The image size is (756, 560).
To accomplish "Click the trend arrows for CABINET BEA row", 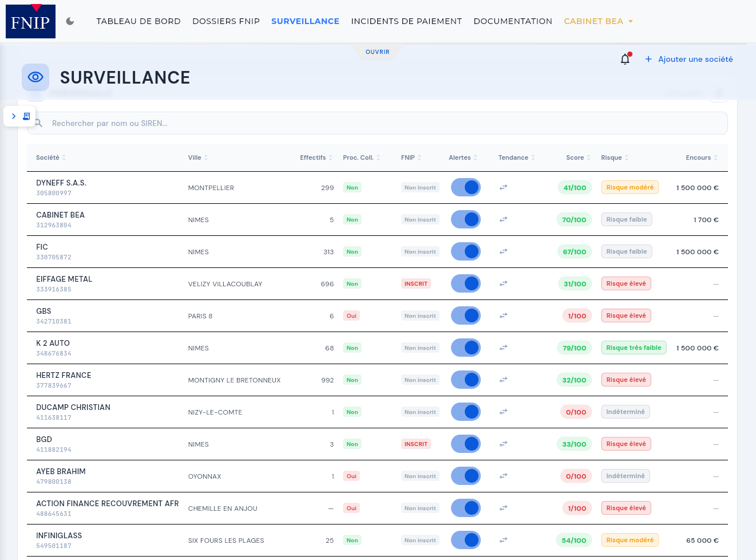I will point(504,219).
